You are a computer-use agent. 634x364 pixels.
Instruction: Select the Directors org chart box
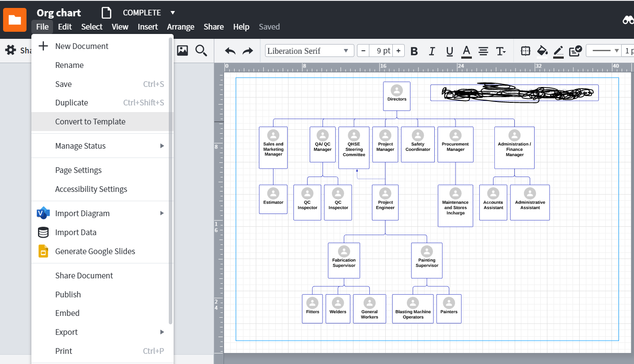(397, 96)
